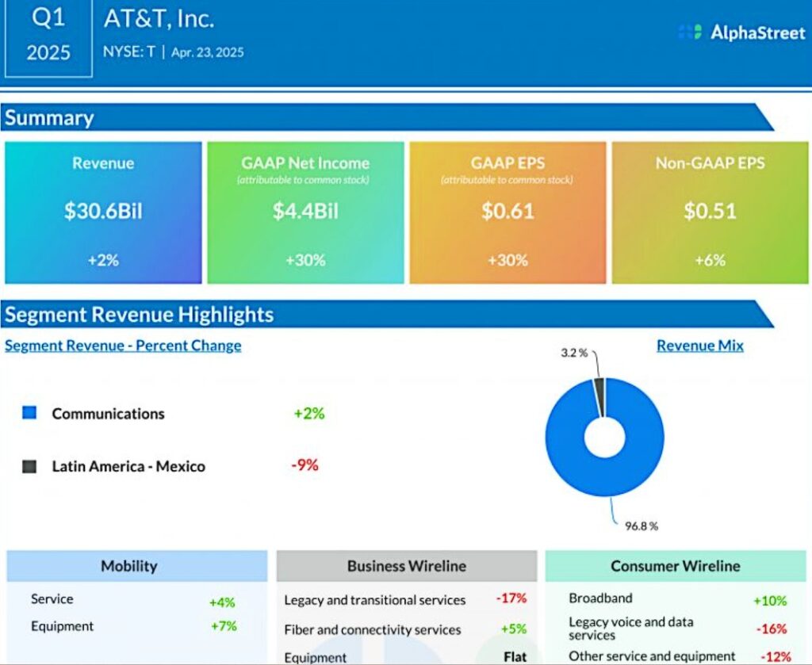
Task: Click the Flat equipment value
Action: click(x=515, y=657)
